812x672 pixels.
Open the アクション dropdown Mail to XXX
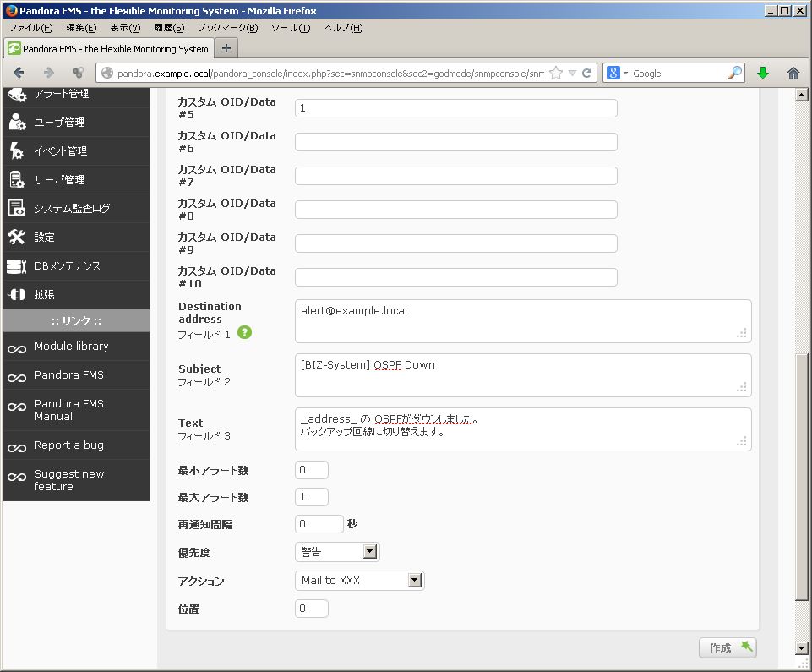point(359,581)
